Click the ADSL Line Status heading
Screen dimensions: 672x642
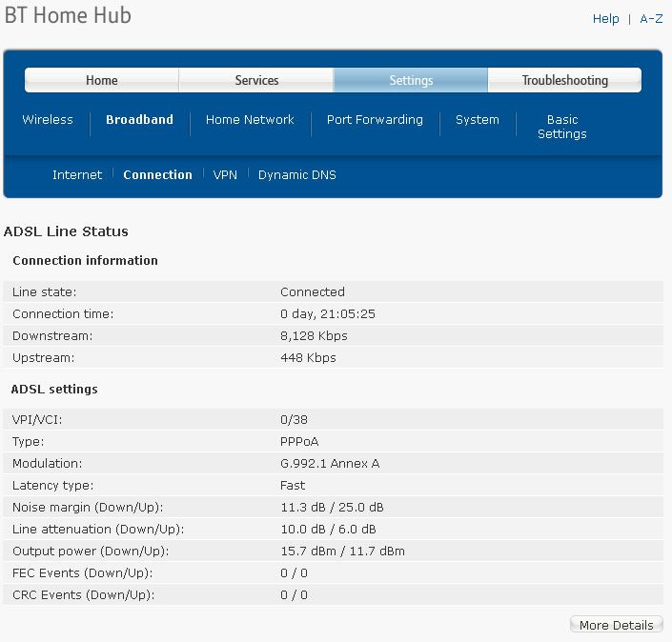(x=66, y=231)
